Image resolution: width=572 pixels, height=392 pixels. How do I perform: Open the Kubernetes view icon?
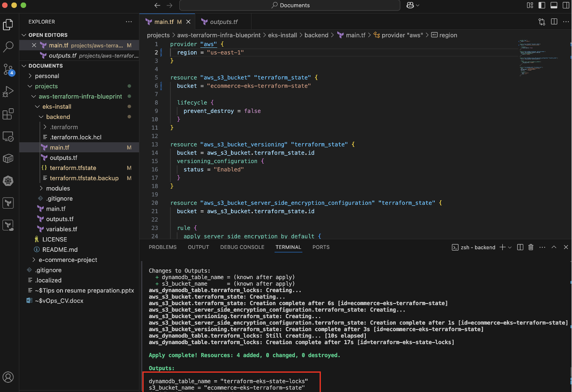pyautogui.click(x=8, y=181)
